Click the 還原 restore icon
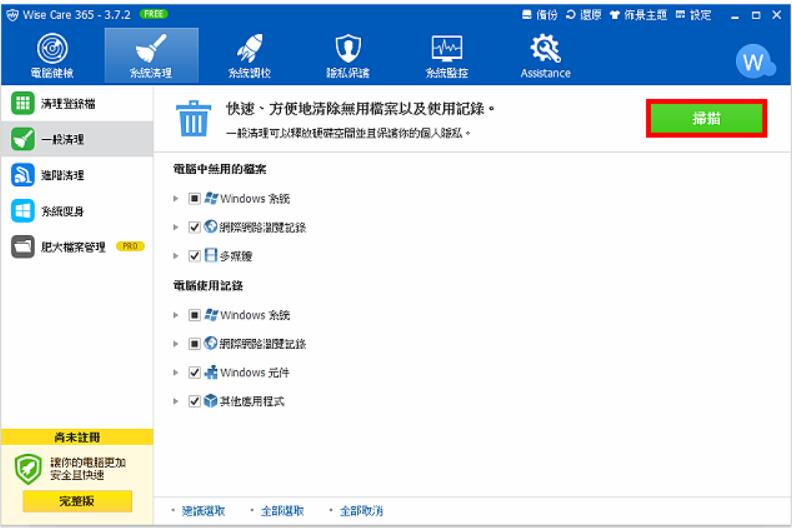Image resolution: width=792 pixels, height=528 pixels. point(583,15)
